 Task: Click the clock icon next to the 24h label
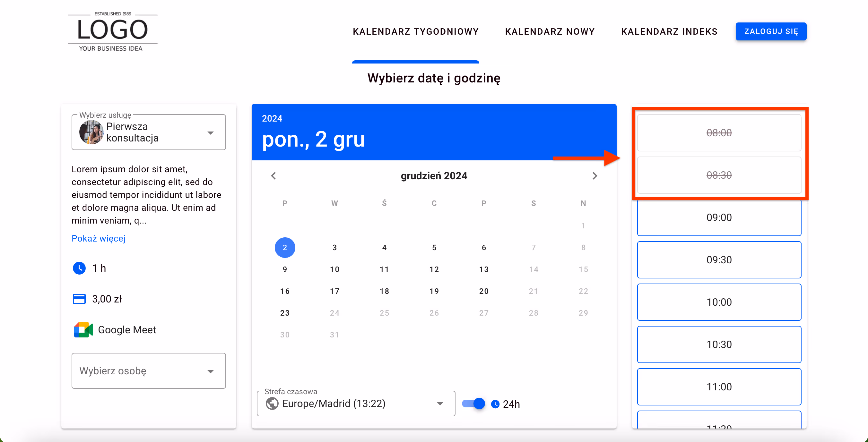tap(495, 404)
